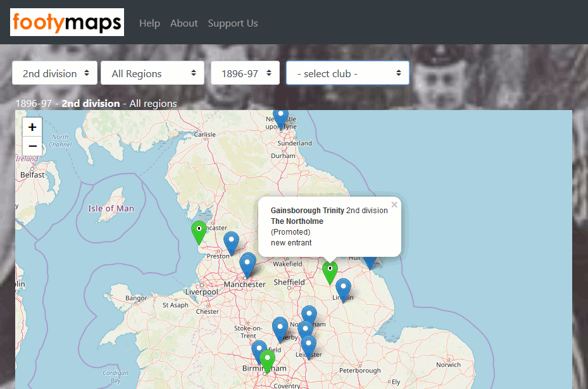Image resolution: width=588 pixels, height=389 pixels.
Task: Click the footymaps logo
Action: click(67, 23)
